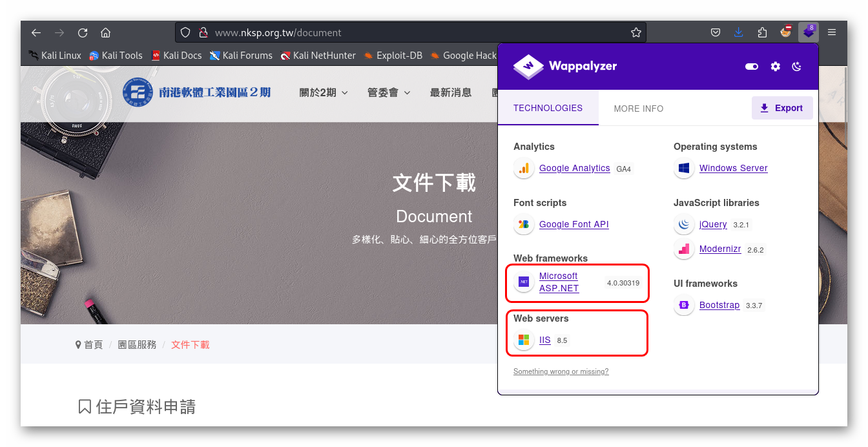Image resolution: width=868 pixels, height=447 pixels.
Task: Click the jQuery icon
Action: (684, 225)
